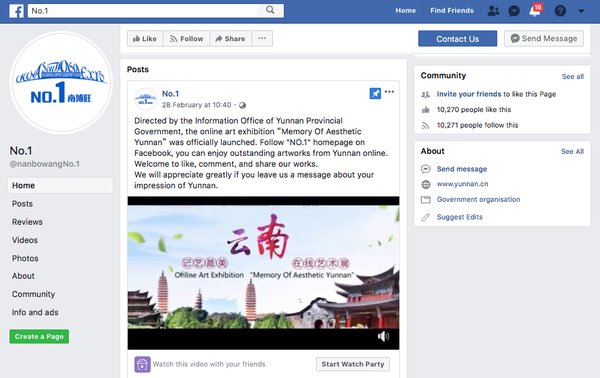The width and height of the screenshot is (600, 378).
Task: Click the '10,270 people like this' text
Action: click(474, 110)
